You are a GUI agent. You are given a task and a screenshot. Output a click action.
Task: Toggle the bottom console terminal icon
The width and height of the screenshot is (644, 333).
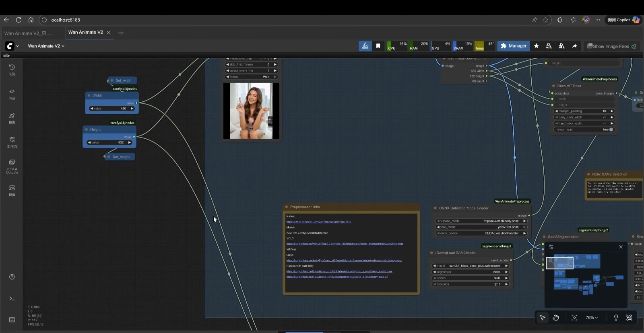point(12,298)
